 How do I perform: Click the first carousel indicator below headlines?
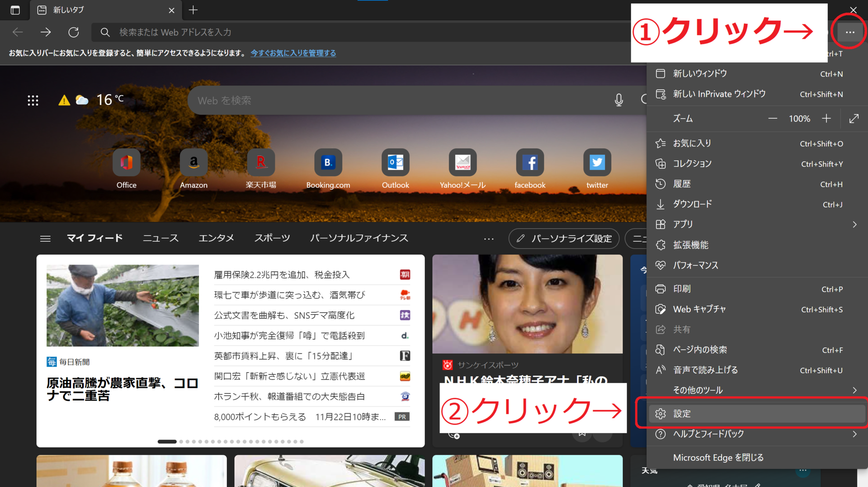click(167, 441)
